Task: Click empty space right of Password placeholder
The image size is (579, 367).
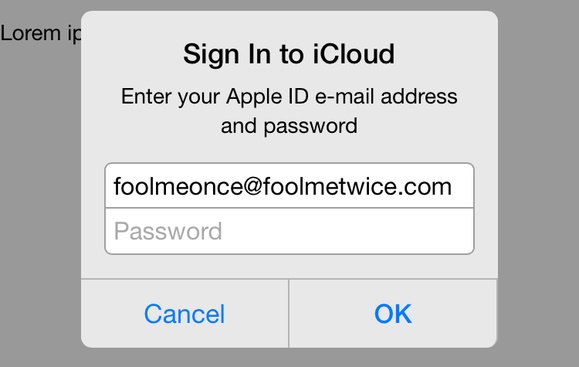Action: 347,231
